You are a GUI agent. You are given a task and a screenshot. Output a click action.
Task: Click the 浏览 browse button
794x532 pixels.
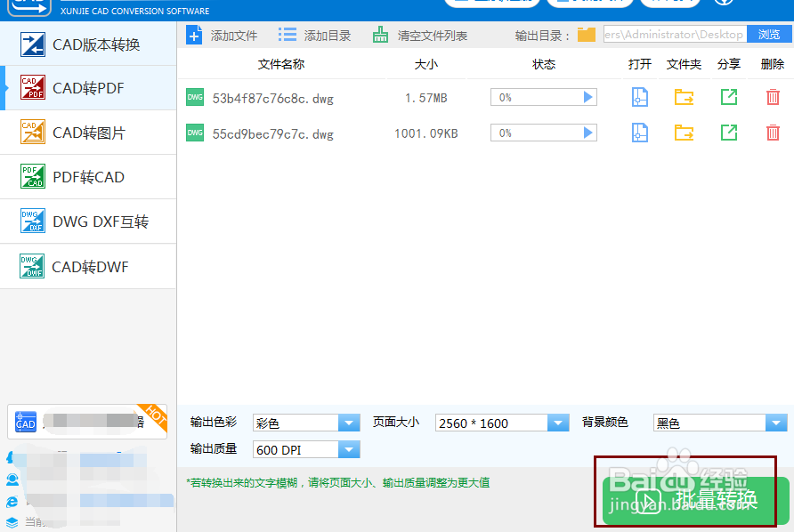[x=767, y=34]
